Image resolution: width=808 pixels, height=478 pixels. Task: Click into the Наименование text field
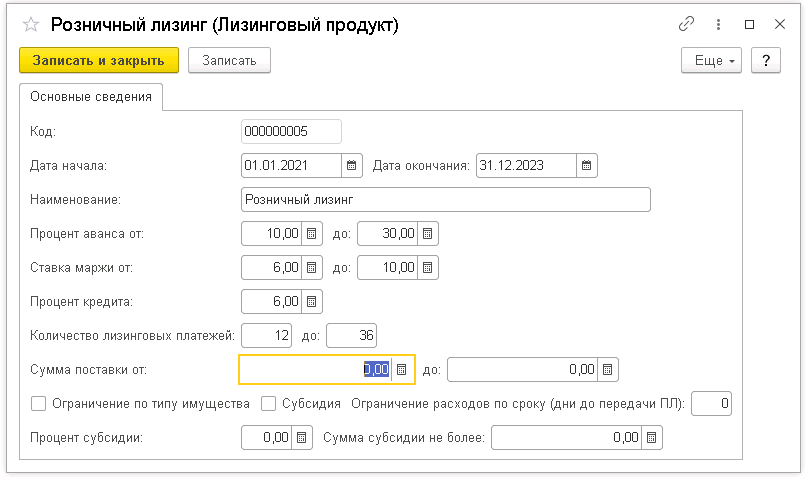click(445, 199)
